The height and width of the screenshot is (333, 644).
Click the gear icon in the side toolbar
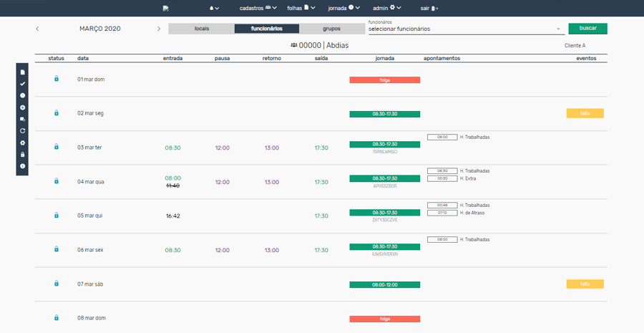click(23, 143)
